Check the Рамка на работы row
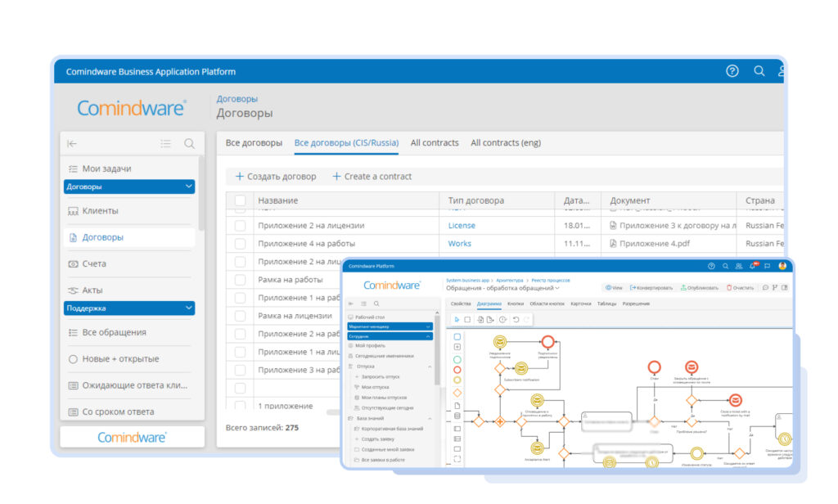838x504 pixels. click(240, 280)
